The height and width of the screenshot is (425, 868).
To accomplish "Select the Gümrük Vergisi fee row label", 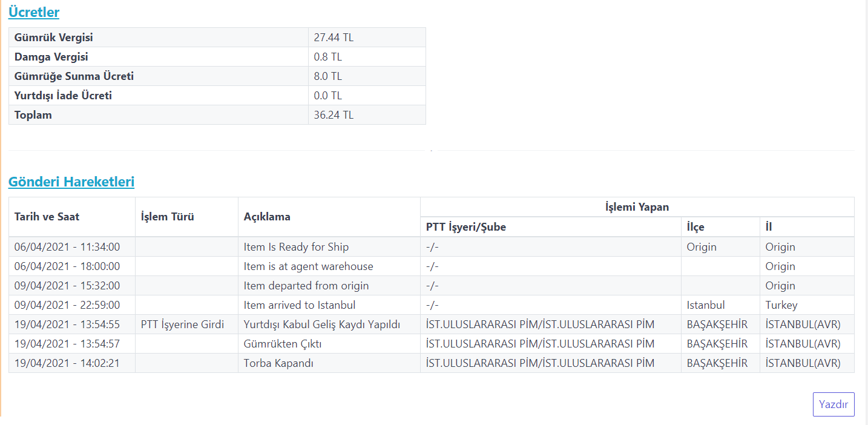I will pyautogui.click(x=54, y=38).
